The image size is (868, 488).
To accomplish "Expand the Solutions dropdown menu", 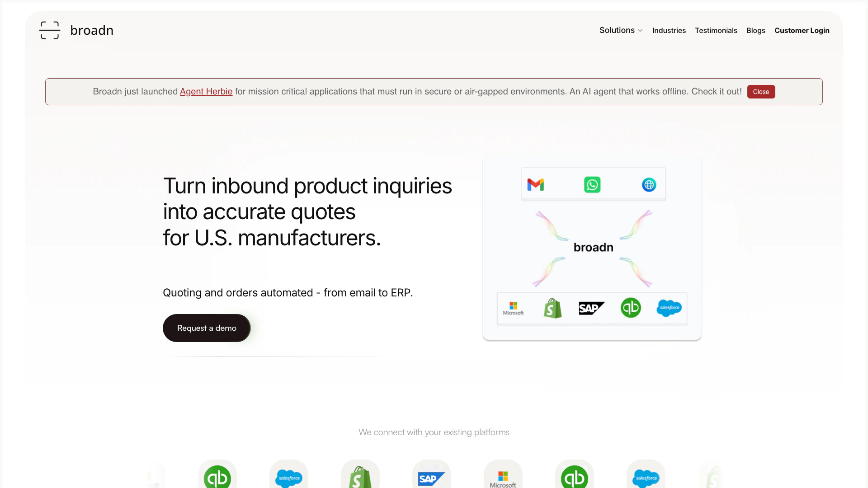I will [x=617, y=30].
